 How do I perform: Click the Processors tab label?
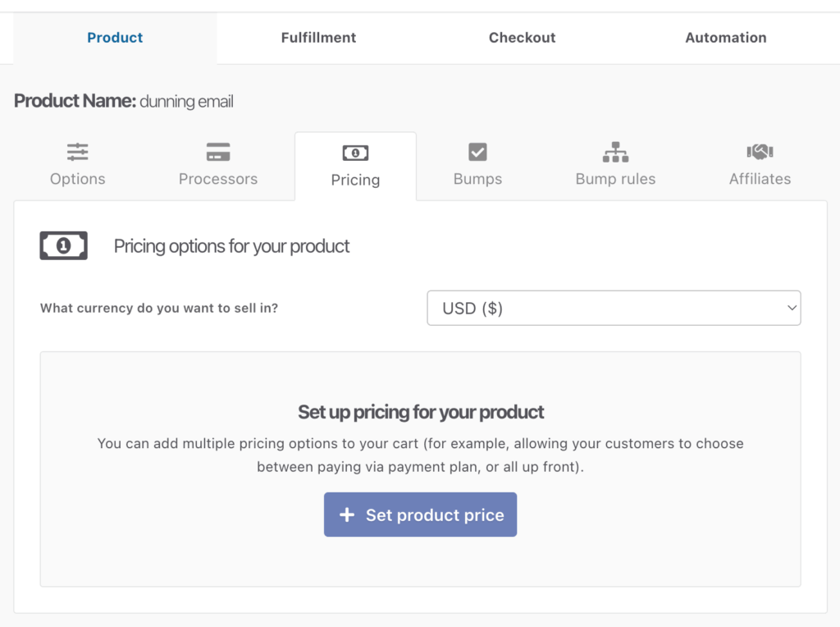click(x=218, y=179)
